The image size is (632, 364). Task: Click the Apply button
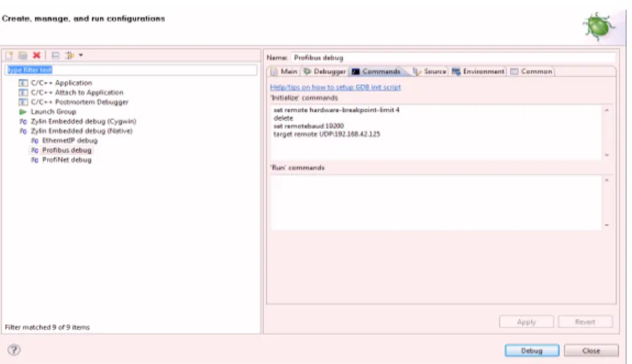pyautogui.click(x=526, y=322)
